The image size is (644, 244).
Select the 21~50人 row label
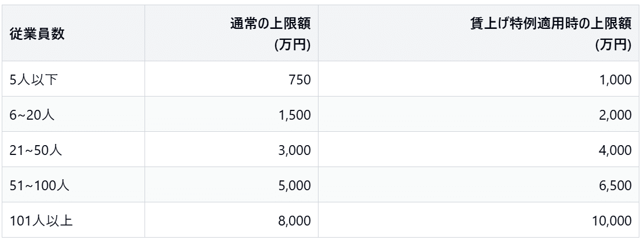tap(36, 150)
